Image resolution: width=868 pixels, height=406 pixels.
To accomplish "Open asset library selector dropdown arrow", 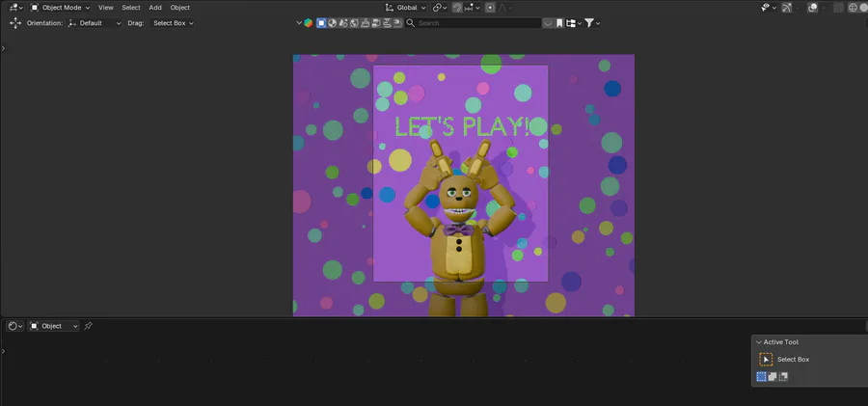I will [300, 23].
